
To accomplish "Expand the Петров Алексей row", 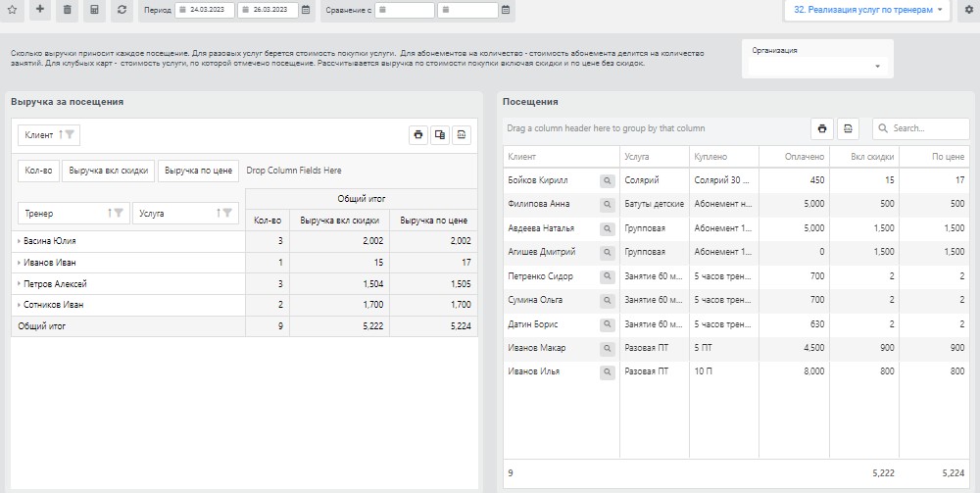I will point(19,284).
